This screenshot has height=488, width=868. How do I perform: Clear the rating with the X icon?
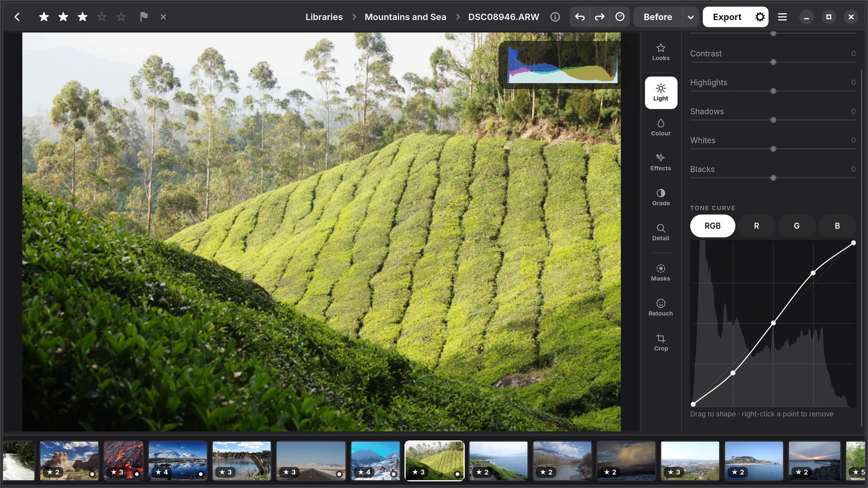[163, 17]
